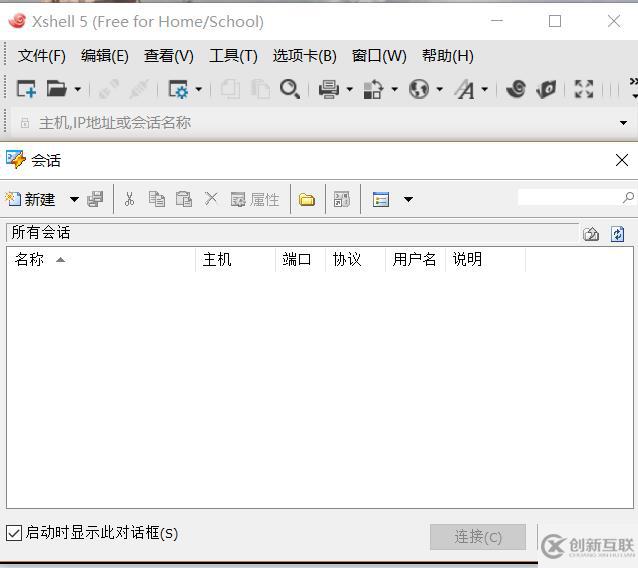Viewport: 638px width, 568px height.
Task: Open the 编辑(E) menu
Action: 105,56
